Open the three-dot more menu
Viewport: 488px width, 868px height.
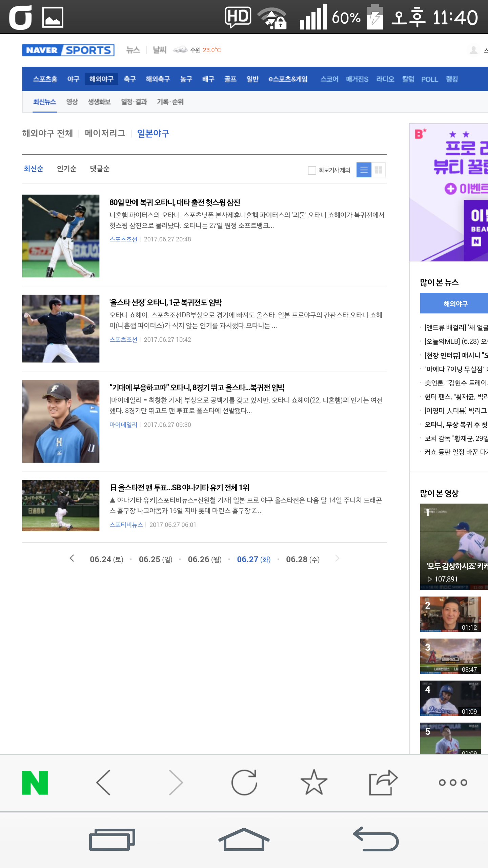(x=453, y=783)
